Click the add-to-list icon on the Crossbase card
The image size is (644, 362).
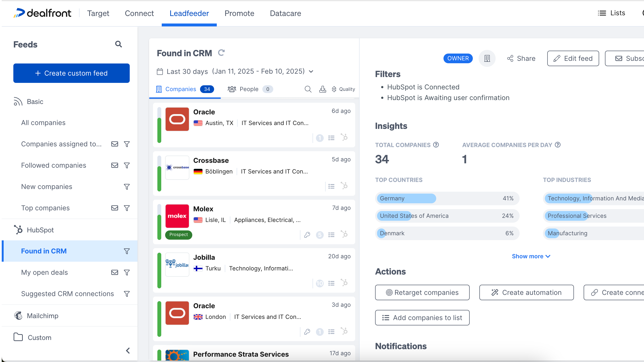[x=331, y=186]
